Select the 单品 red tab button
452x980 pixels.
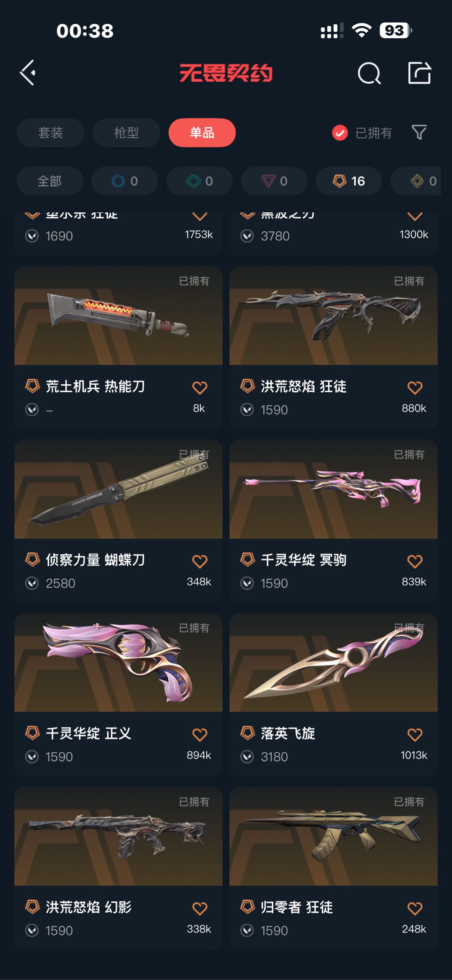coord(202,133)
